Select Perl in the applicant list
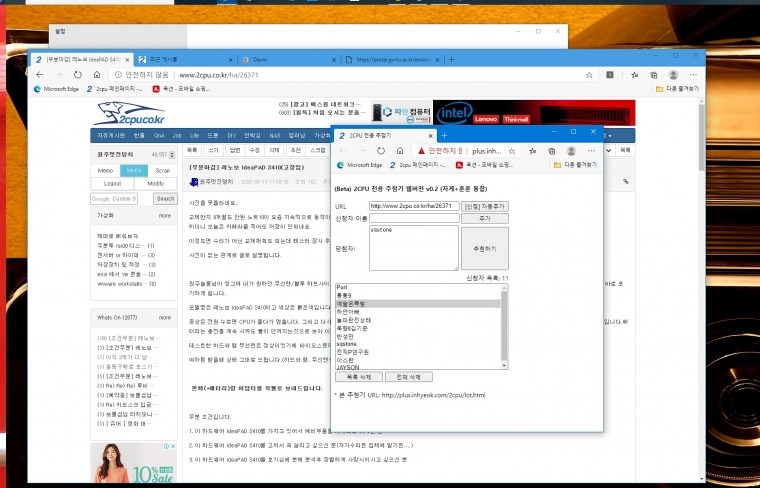 coord(418,287)
